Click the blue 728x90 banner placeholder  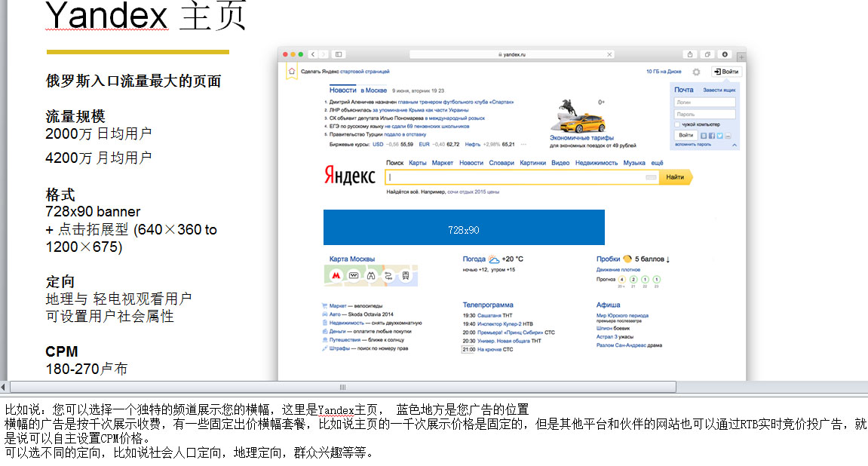464,228
